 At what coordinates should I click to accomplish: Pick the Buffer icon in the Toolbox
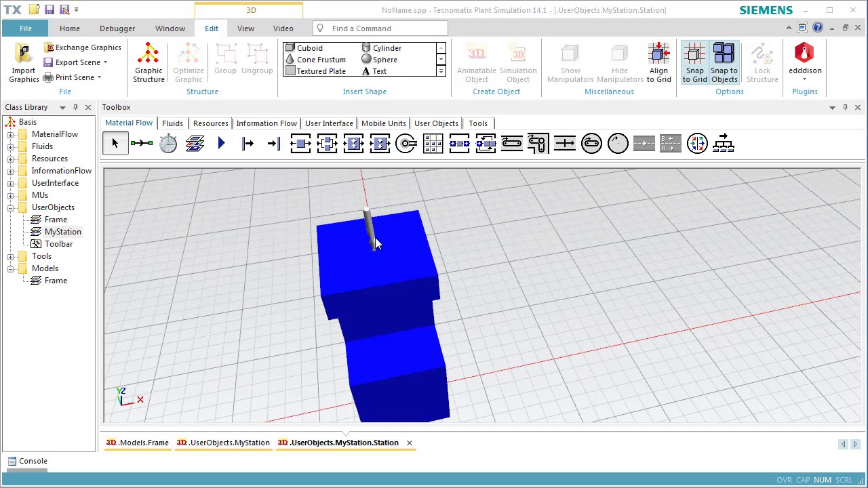click(x=459, y=143)
